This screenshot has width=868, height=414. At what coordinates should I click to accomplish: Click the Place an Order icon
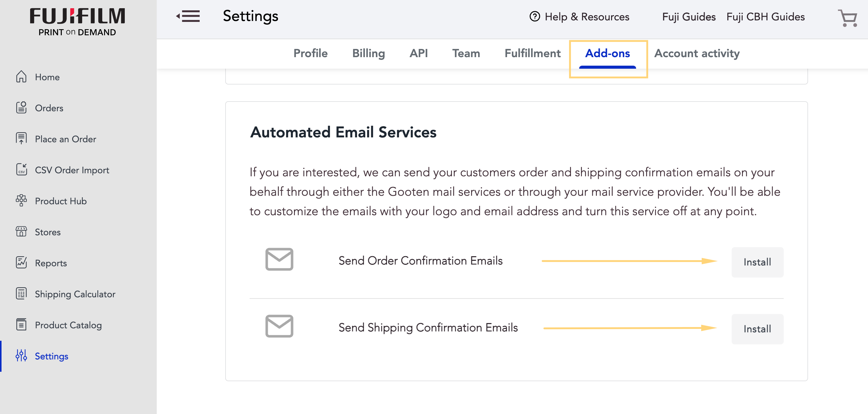pyautogui.click(x=21, y=139)
